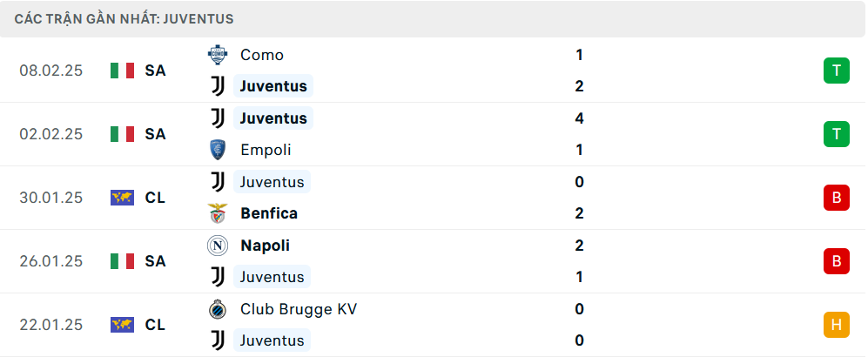Click the Empoli club crest

[x=217, y=150]
